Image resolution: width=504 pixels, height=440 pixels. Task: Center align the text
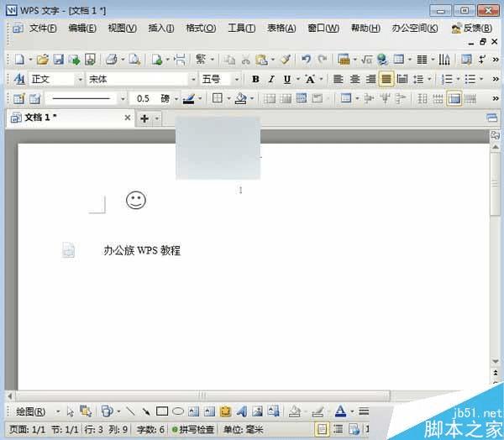[x=354, y=79]
